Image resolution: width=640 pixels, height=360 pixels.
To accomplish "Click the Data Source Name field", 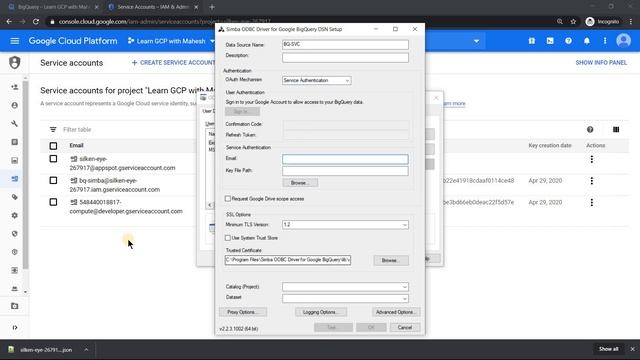I will [x=345, y=44].
